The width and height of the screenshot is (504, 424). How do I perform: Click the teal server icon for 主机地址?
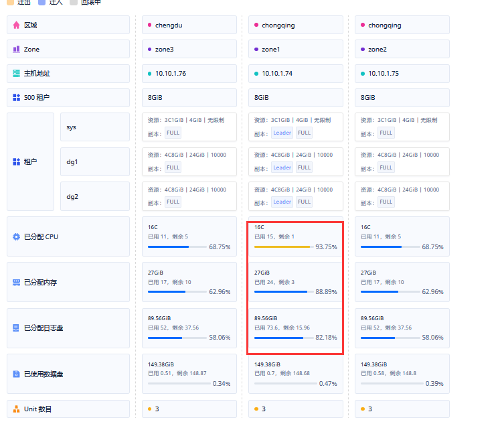coord(16,74)
